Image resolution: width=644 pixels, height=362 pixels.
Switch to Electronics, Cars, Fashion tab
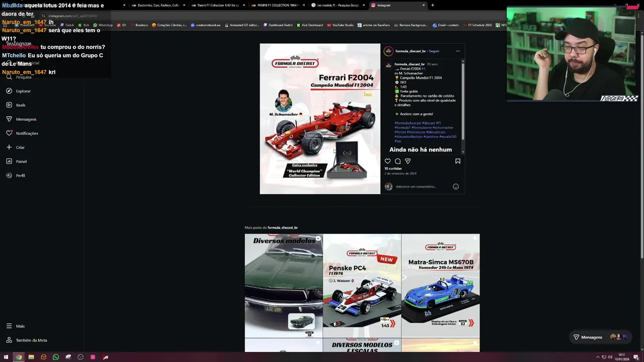(158, 5)
